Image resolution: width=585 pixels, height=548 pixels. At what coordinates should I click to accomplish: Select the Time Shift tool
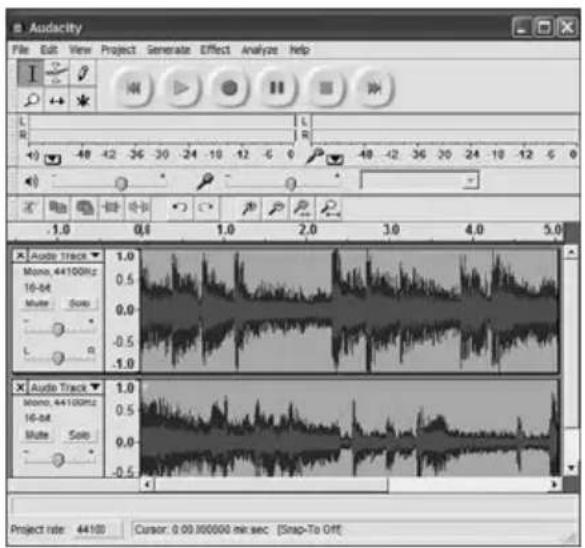click(x=56, y=100)
